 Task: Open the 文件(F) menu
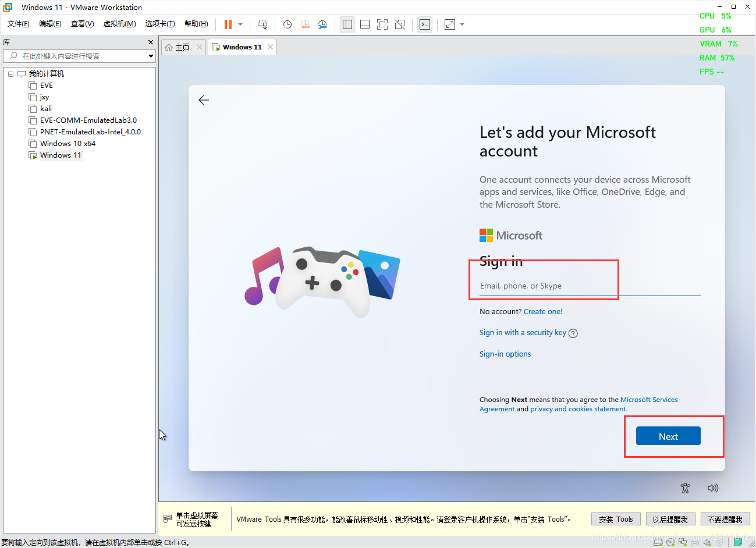(19, 24)
